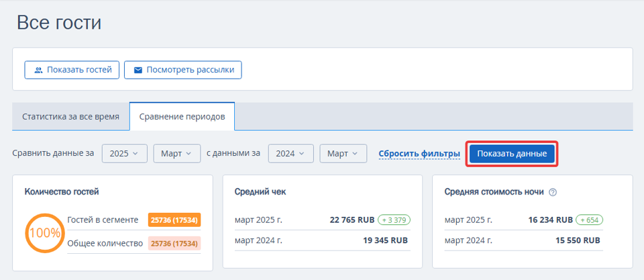Click the 15 550 RUB value
Image resolution: width=644 pixels, height=280 pixels.
click(x=578, y=240)
